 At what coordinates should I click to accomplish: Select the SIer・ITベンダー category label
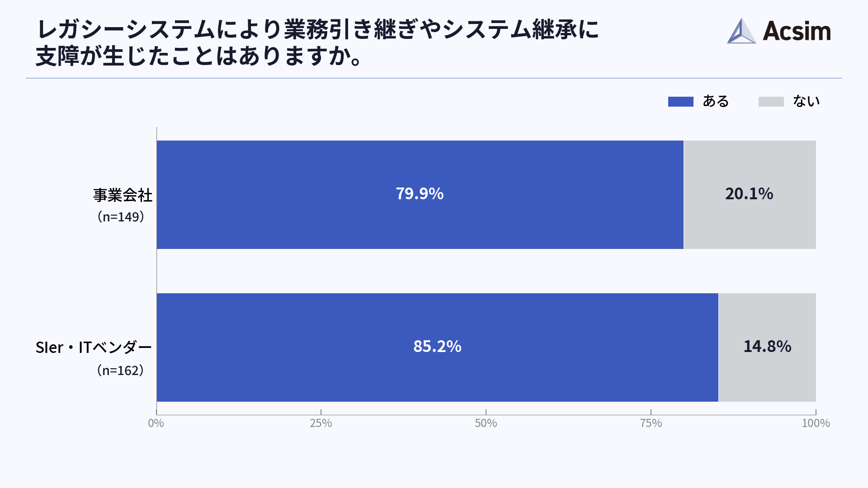[94, 347]
